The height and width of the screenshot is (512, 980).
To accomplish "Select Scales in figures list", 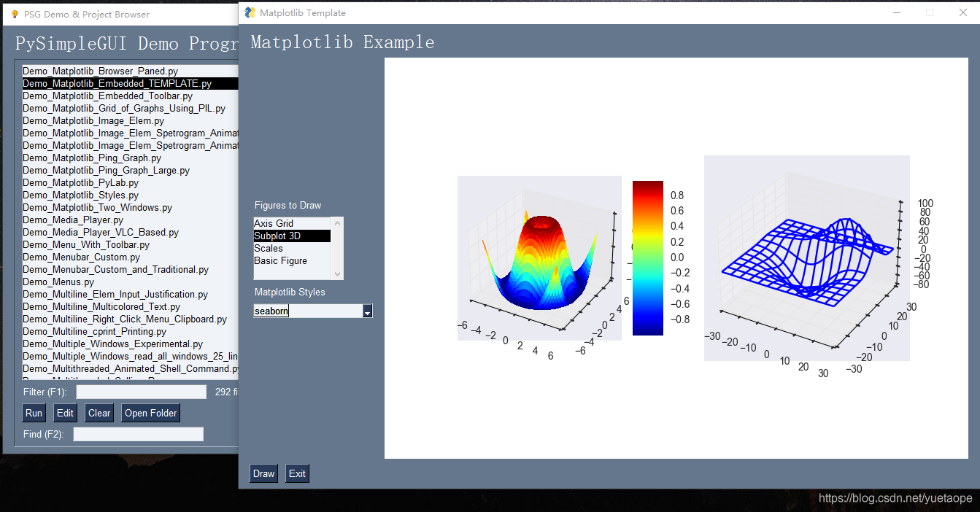I will click(292, 248).
